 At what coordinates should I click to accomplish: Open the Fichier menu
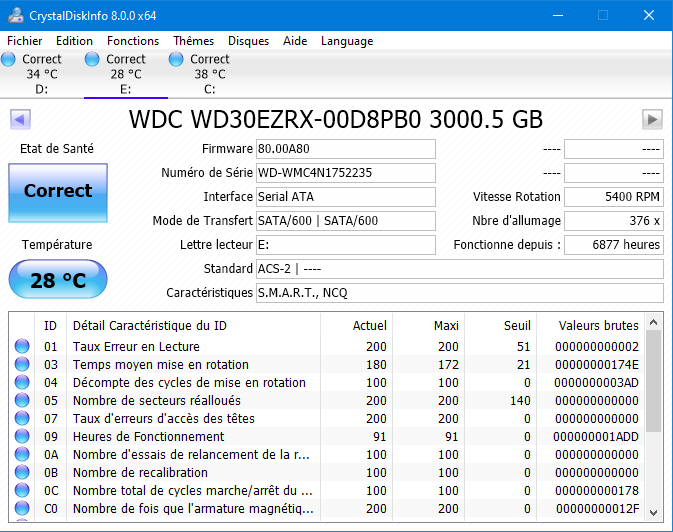click(24, 41)
